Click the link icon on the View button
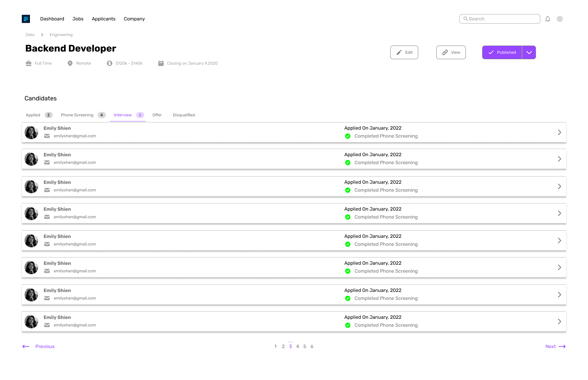Image resolution: width=588 pixels, height=380 pixels. (x=445, y=52)
